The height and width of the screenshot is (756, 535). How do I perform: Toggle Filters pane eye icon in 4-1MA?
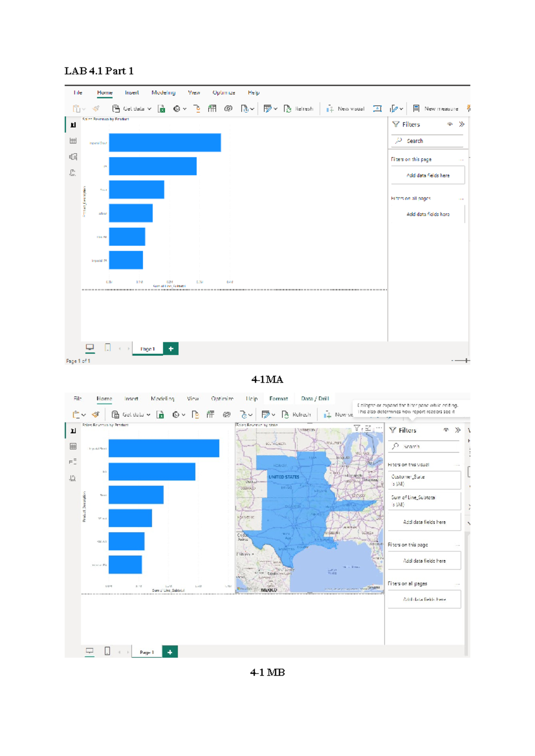click(450, 124)
